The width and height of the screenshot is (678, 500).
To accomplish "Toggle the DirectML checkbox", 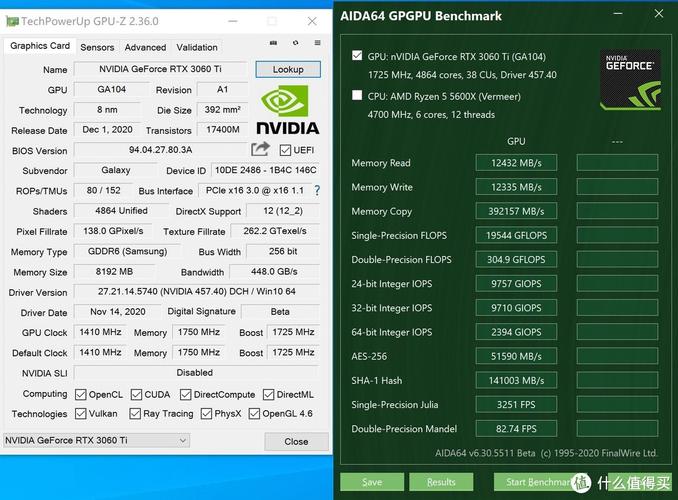I will tap(269, 394).
